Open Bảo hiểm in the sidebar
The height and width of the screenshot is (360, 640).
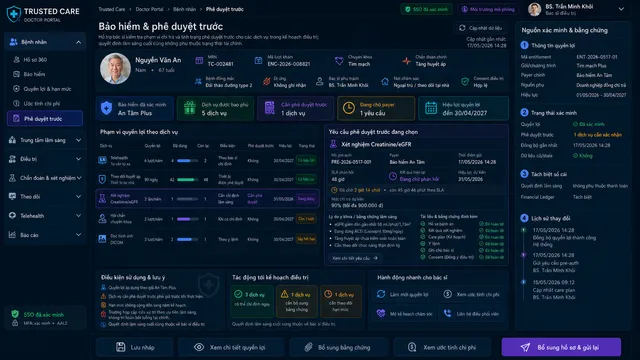point(45,74)
